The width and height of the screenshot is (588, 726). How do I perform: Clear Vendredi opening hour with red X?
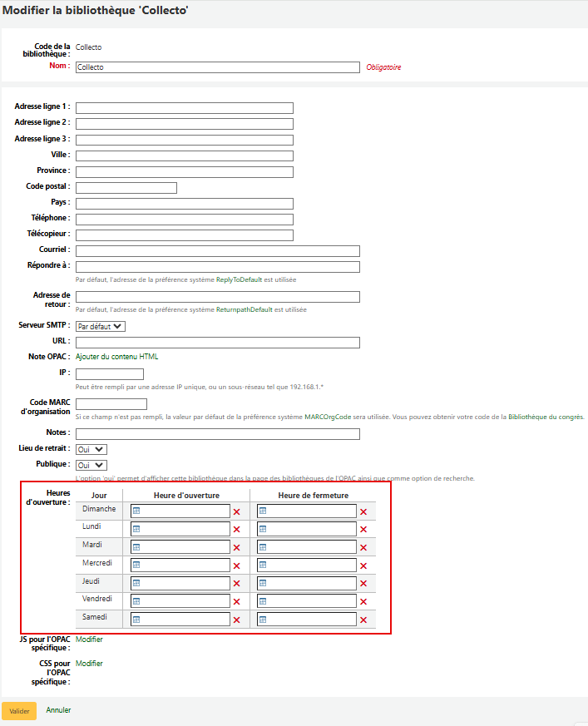[x=236, y=601]
